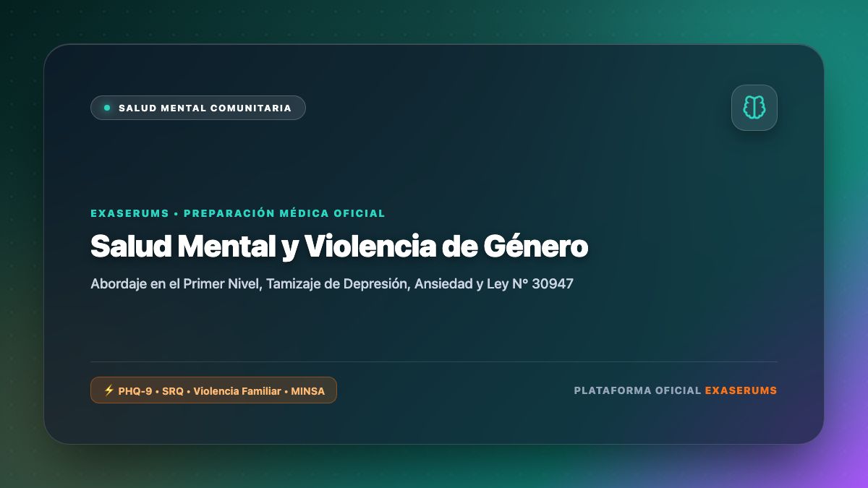Click the green dot in the Salud Mental badge
This screenshot has height=488, width=868.
107,108
